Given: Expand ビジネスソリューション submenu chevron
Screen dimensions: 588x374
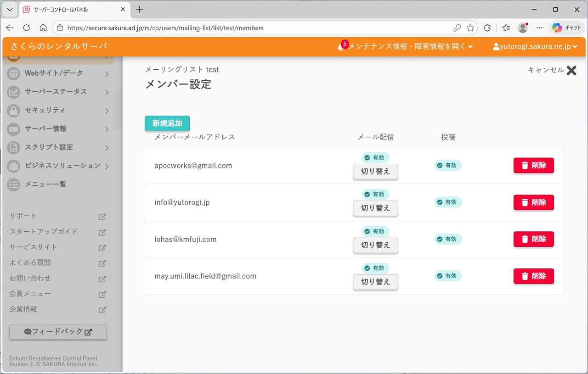Looking at the screenshot, I should (107, 166).
